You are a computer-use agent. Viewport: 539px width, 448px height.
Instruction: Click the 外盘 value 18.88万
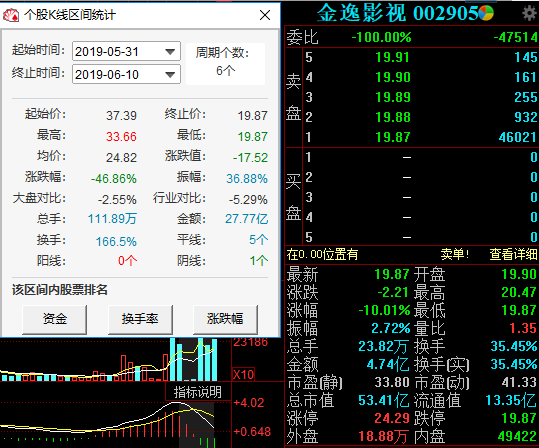click(x=383, y=437)
